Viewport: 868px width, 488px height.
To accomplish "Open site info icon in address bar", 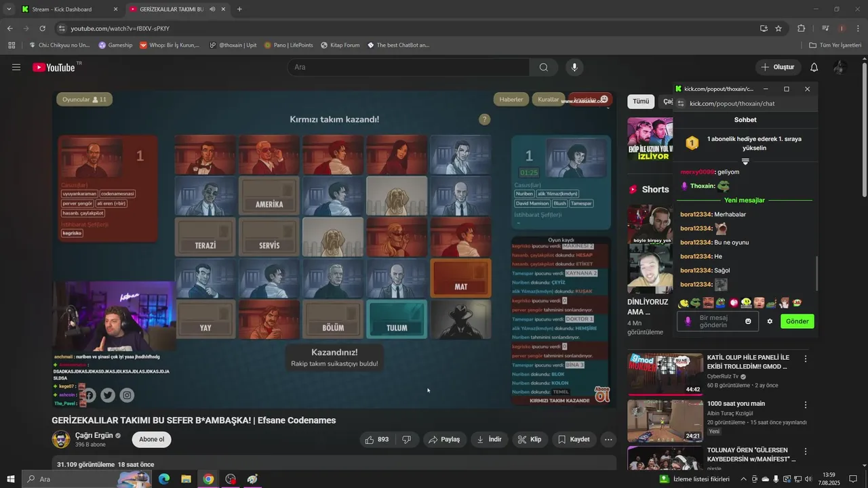I will pyautogui.click(x=62, y=28).
